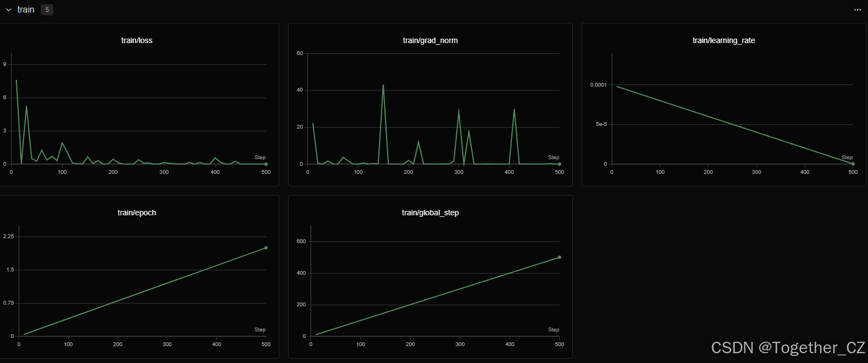The image size is (868, 363).
Task: Click the 9 y-axis label in train/loss chart
Action: pyautogui.click(x=5, y=64)
